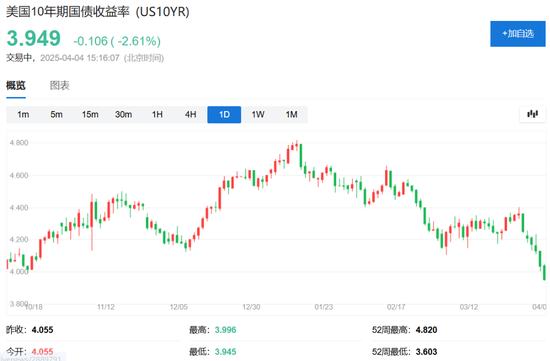Click the 12/30 date axis label
This screenshot has width=550, height=361.
tap(251, 307)
